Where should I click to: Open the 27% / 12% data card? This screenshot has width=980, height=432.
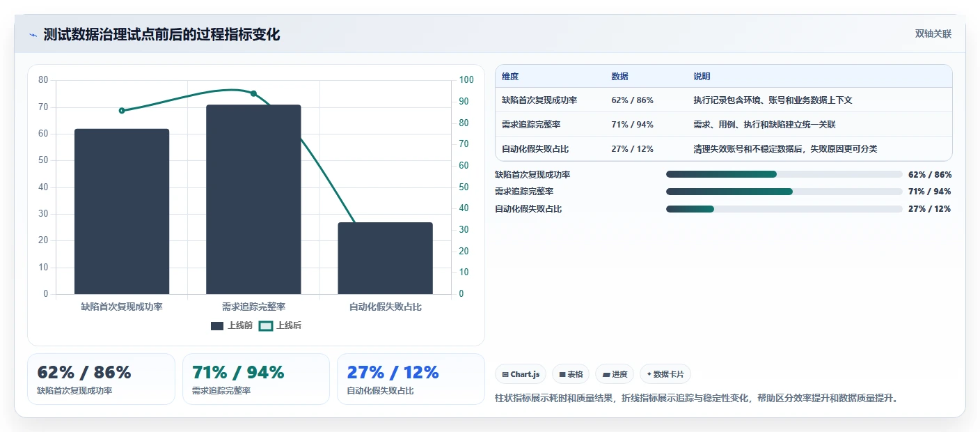coord(411,379)
